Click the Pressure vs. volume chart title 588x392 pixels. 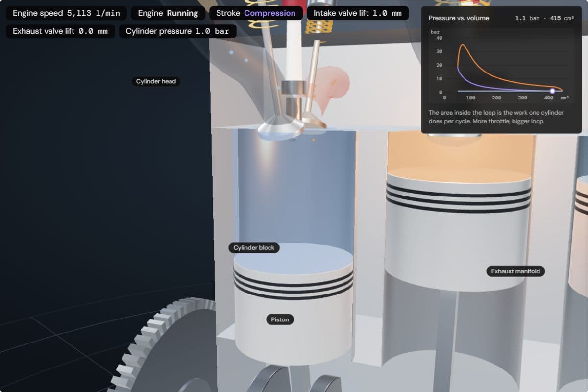point(459,18)
